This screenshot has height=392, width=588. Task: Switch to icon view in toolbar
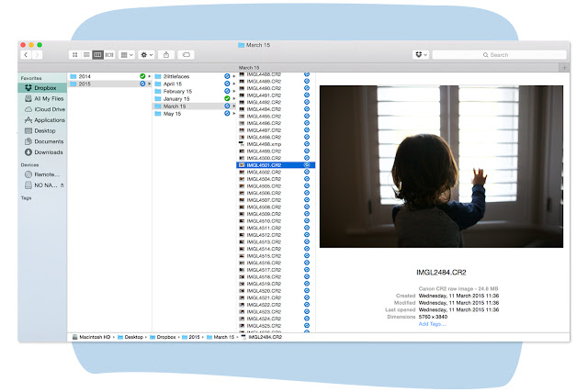pyautogui.click(x=75, y=55)
